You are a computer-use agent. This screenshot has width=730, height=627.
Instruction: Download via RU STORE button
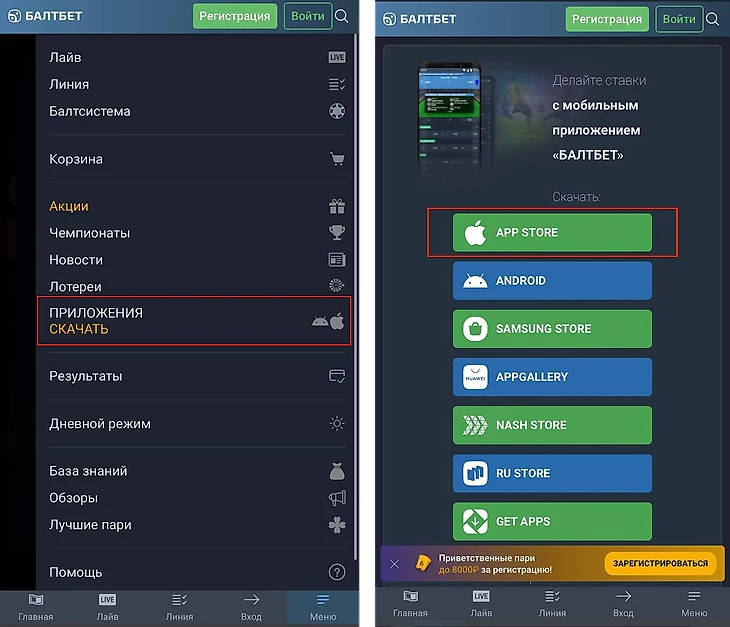point(552,473)
